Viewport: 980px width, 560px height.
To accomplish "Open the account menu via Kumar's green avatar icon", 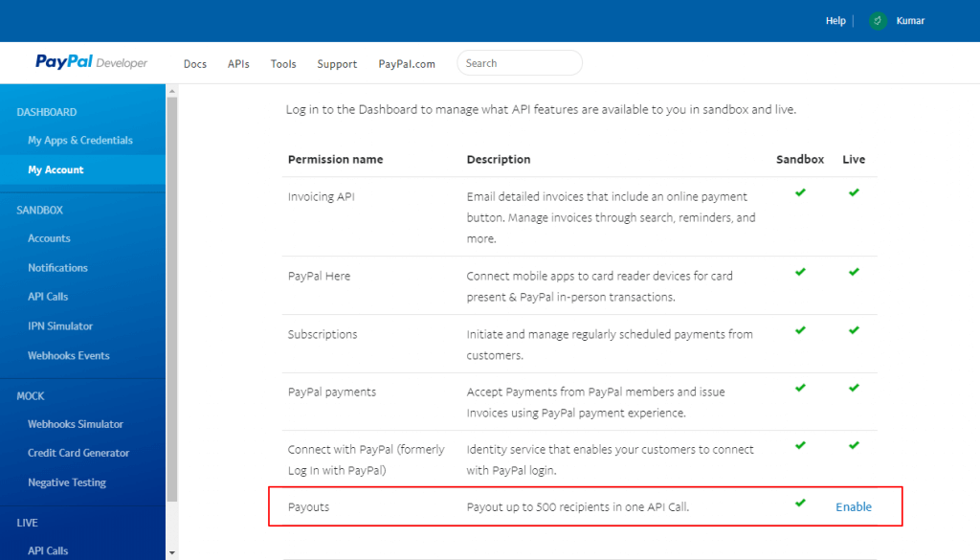I will tap(878, 20).
